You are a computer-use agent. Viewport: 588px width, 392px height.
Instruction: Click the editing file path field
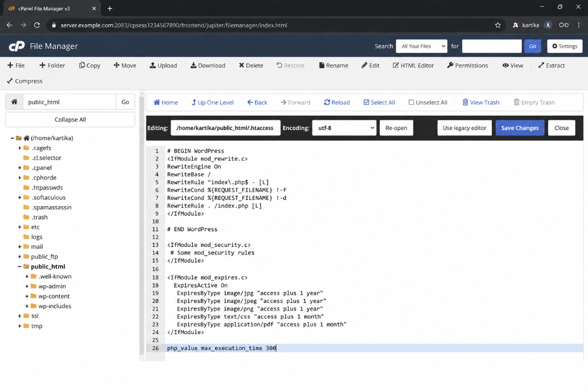[x=225, y=128]
